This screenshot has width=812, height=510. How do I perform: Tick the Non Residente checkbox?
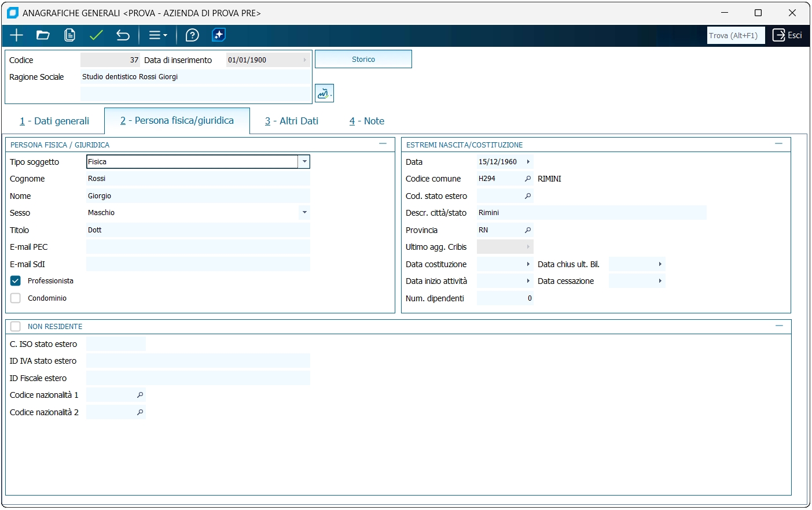pos(16,327)
